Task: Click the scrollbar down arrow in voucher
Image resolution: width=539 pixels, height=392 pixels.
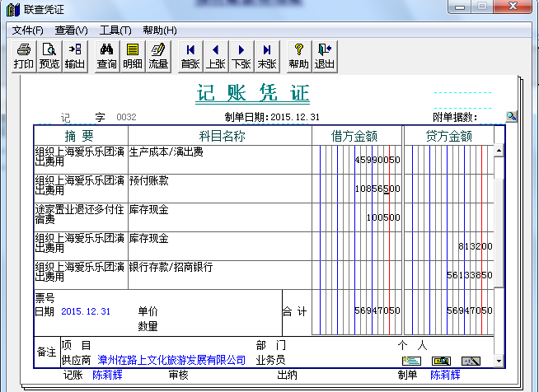Action: click(x=499, y=361)
